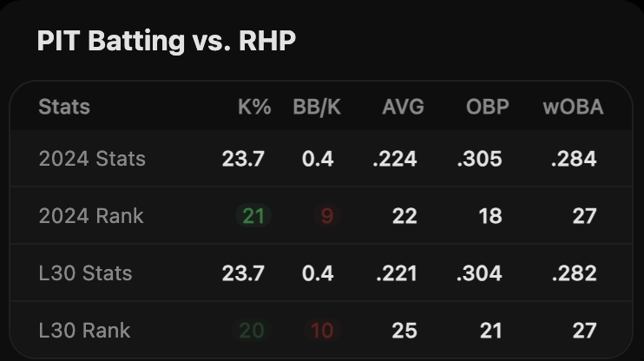
Task: Click the .224 AVG value
Action: pyautogui.click(x=396, y=159)
